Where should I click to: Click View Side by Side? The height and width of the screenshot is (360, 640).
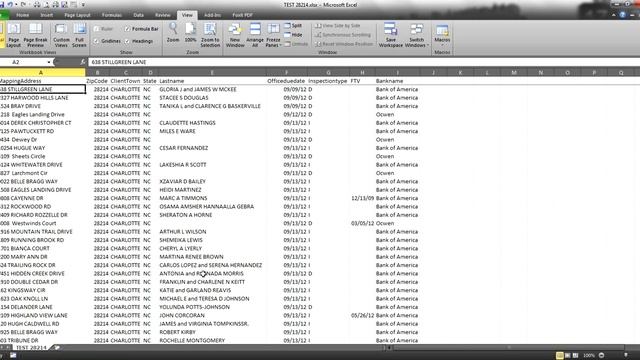pyautogui.click(x=338, y=25)
